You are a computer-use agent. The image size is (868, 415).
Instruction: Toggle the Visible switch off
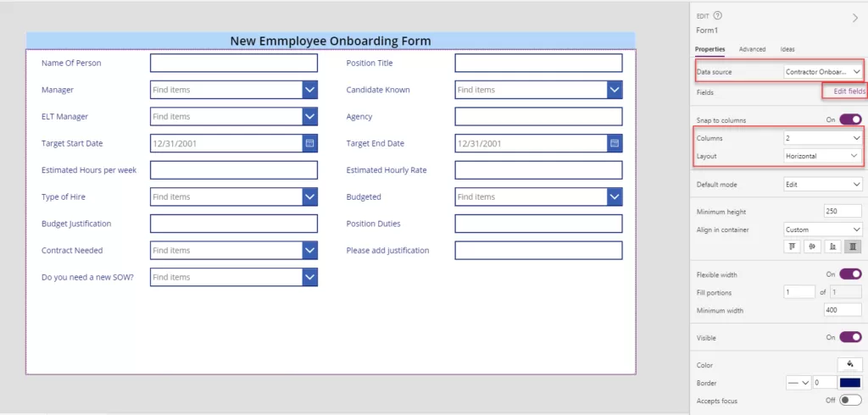(x=849, y=336)
